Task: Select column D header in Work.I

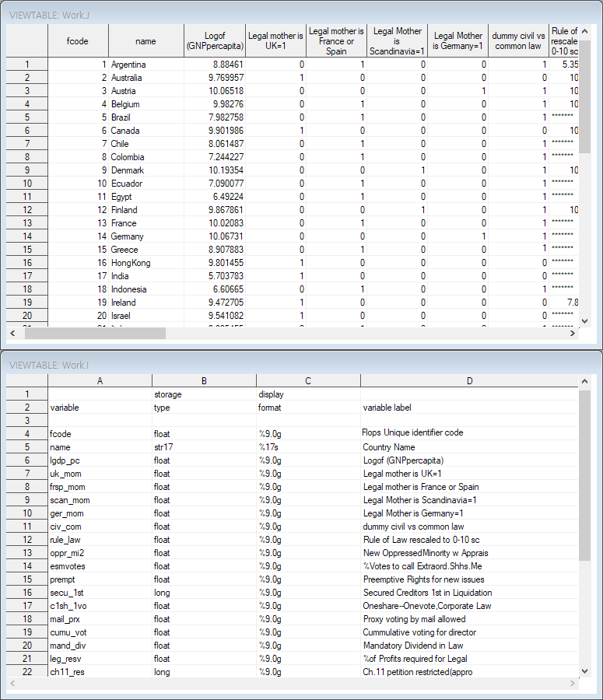Action: (469, 381)
